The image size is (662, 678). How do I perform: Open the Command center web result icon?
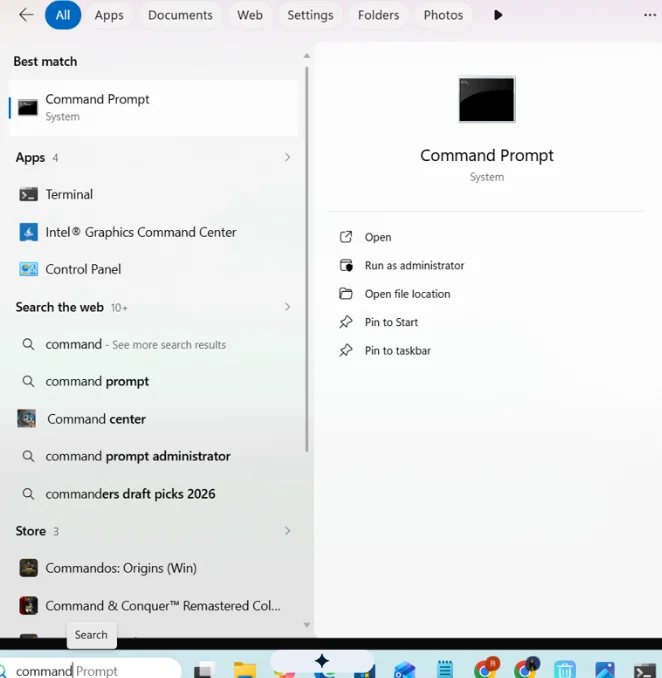pyautogui.click(x=27, y=419)
